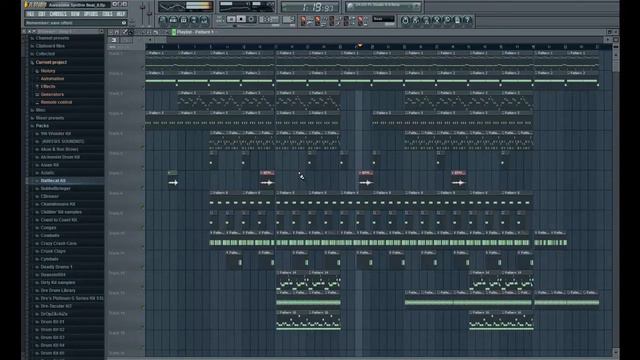Open the EDIT menu
The image size is (640, 360).
pos(42,14)
